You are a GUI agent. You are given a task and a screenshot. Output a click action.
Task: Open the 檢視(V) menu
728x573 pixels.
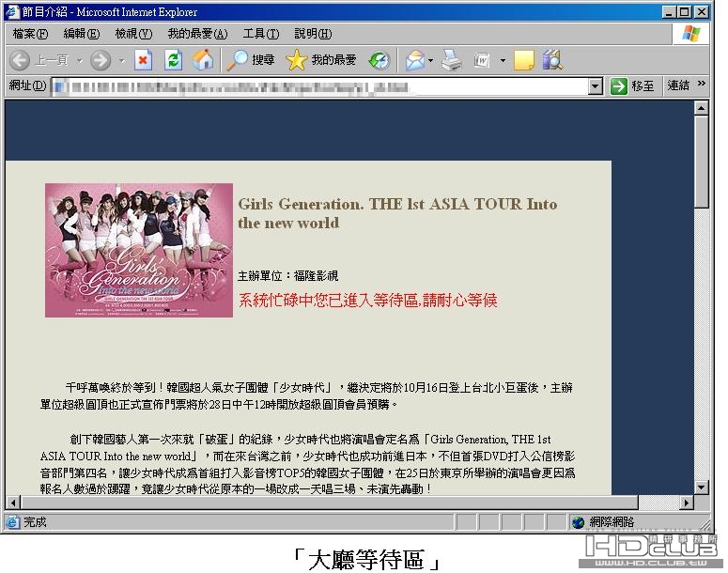(133, 34)
